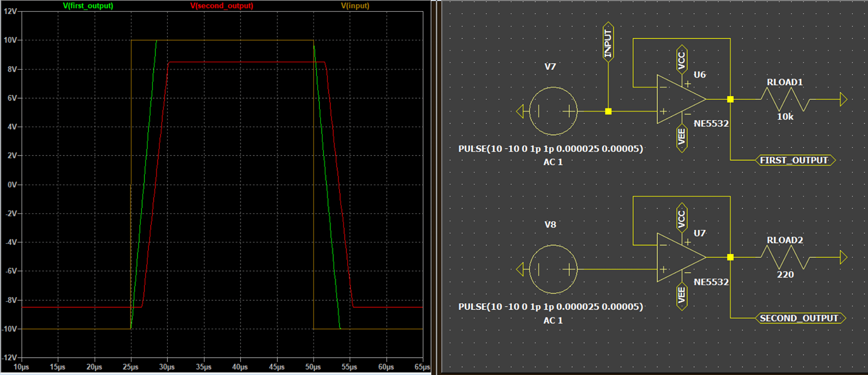Viewport: 868px width, 375px height.
Task: Click the RLOAD1 component name
Action: coord(785,82)
